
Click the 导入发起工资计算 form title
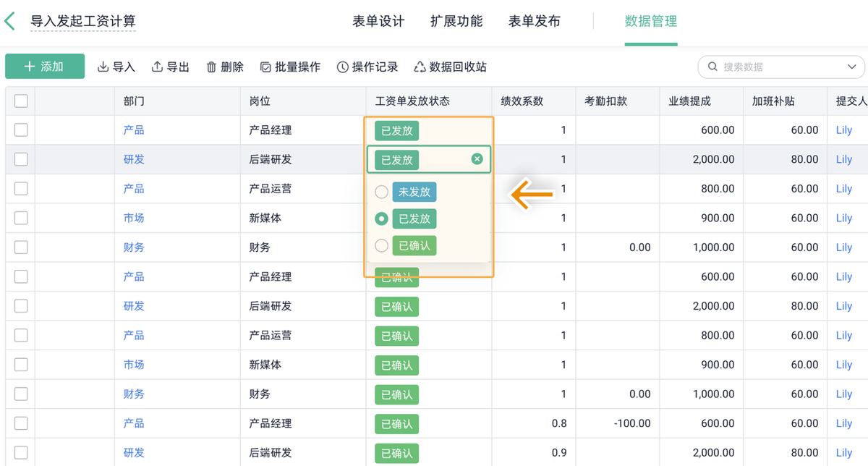click(x=83, y=22)
